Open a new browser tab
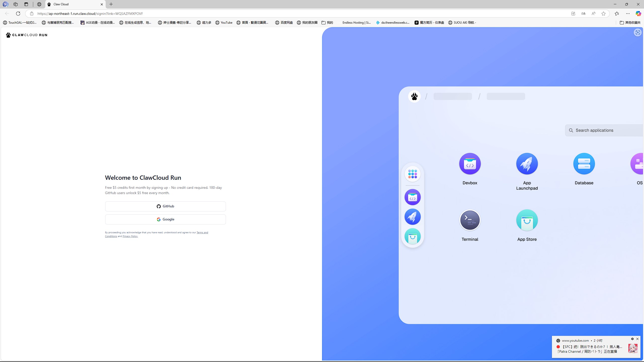The width and height of the screenshot is (644, 362). pos(111,4)
